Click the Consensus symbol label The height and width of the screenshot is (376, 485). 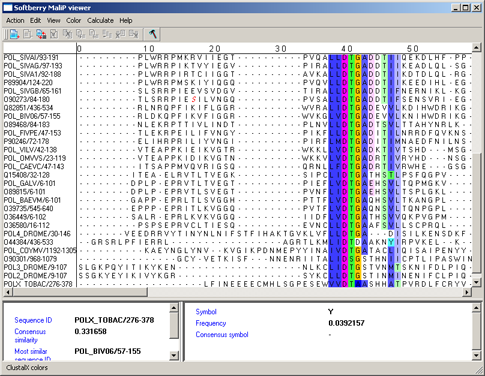point(222,334)
